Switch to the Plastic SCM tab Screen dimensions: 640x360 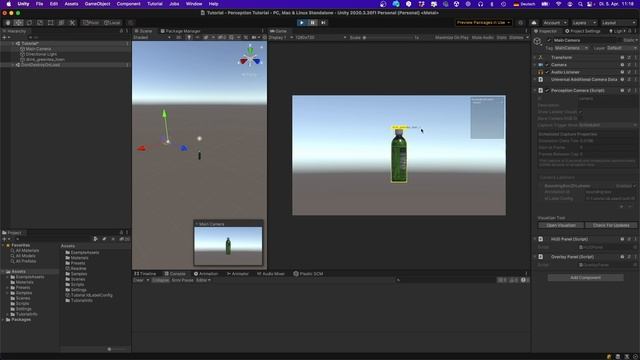click(x=308, y=274)
